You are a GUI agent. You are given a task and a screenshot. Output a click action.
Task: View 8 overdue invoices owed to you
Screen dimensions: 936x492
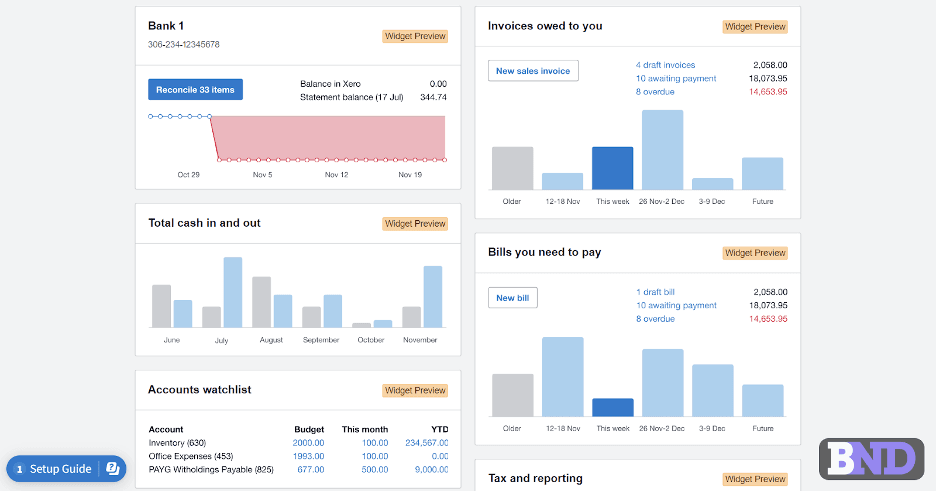655,92
